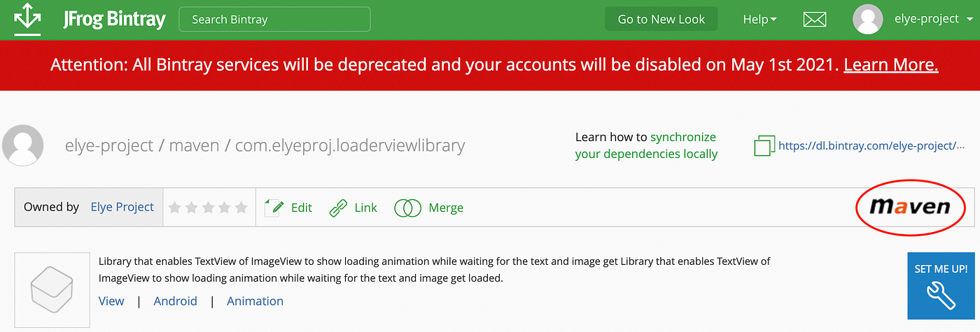
Task: Click the elye-project header avatar
Action: pyautogui.click(x=867, y=19)
